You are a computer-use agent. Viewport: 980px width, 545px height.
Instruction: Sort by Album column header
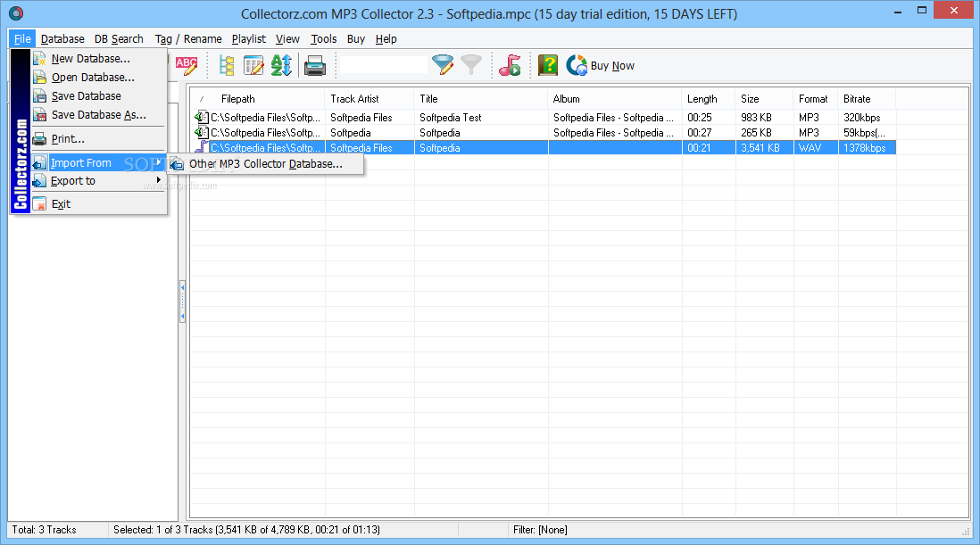click(x=614, y=99)
